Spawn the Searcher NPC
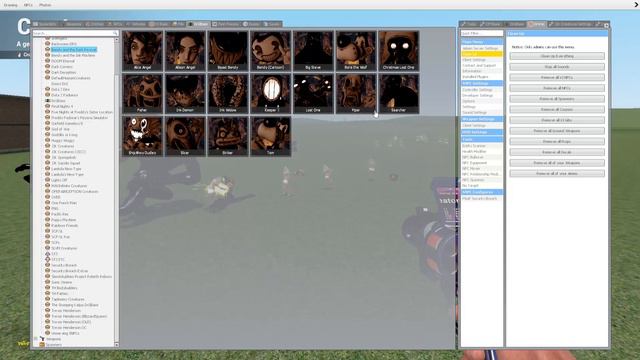The height and width of the screenshot is (360, 640). coord(398,93)
